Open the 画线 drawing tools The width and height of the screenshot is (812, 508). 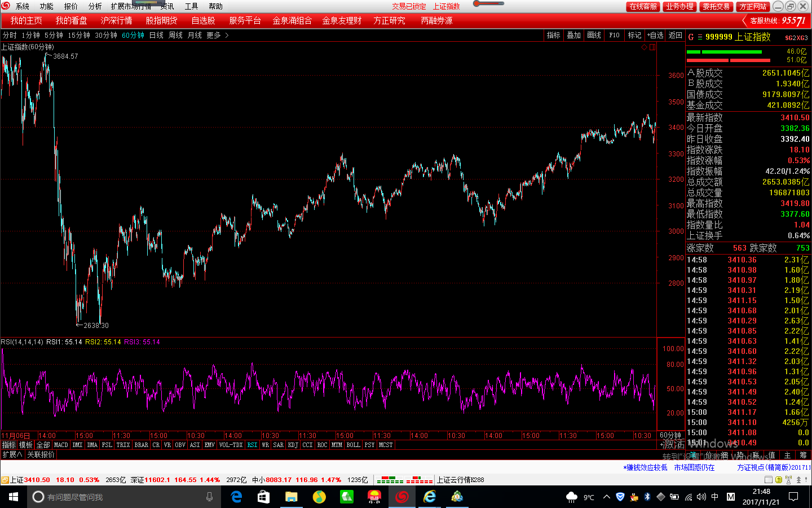[x=594, y=35]
